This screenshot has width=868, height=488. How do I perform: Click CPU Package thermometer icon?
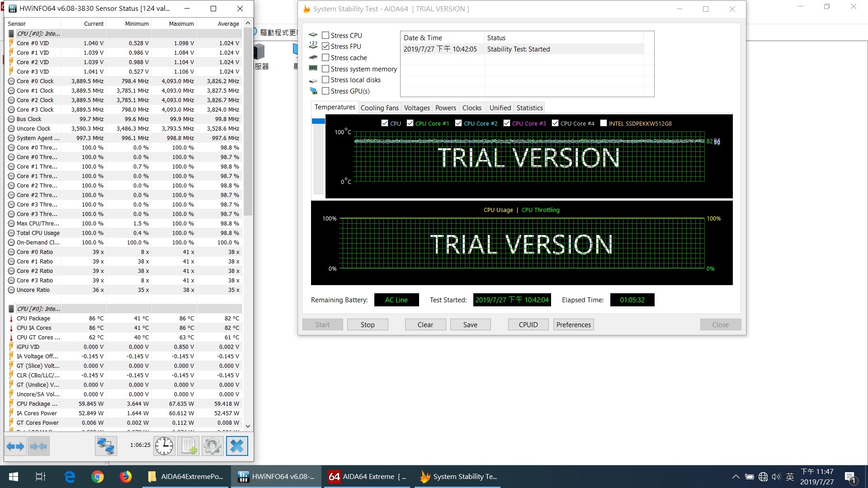click(11, 319)
